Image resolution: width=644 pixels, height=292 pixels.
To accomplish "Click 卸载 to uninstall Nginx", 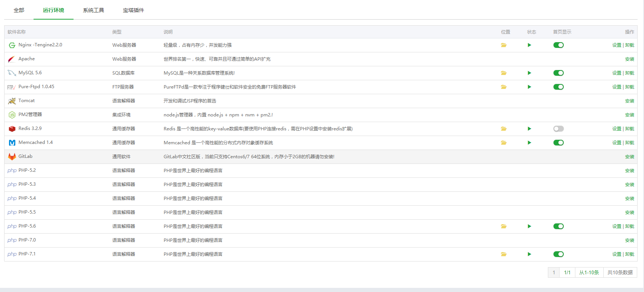I will pos(630,45).
